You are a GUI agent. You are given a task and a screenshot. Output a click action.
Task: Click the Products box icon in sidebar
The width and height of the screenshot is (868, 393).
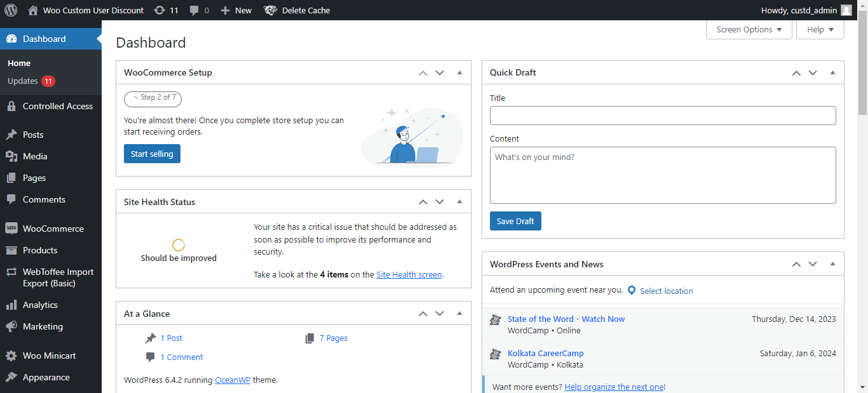click(x=11, y=250)
